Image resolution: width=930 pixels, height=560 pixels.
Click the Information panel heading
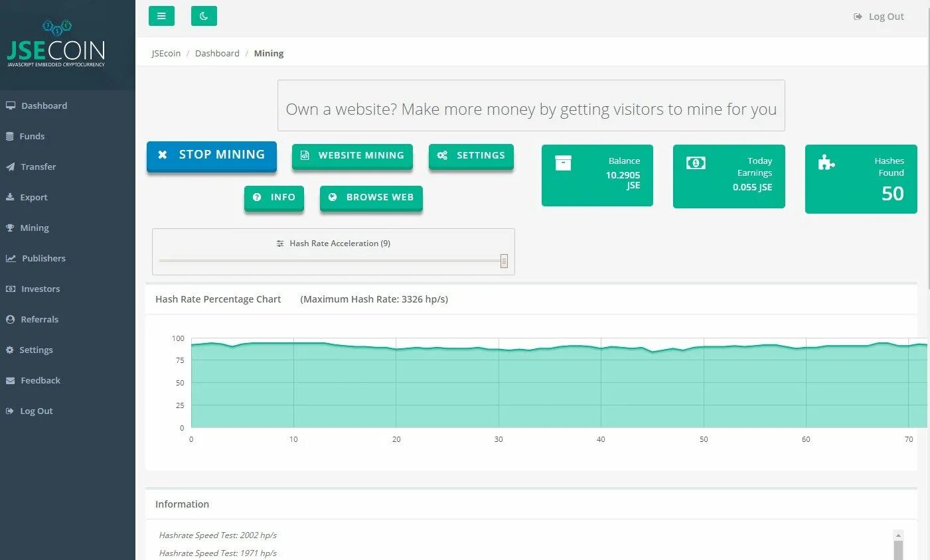(x=182, y=504)
